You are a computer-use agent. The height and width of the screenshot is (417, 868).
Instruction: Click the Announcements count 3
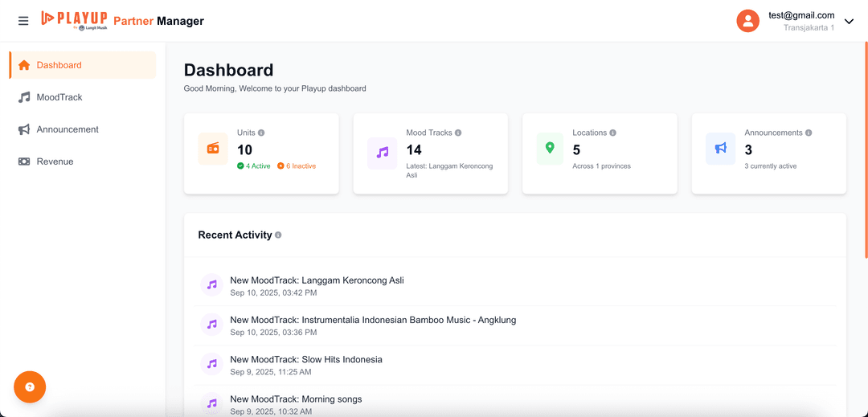tap(748, 150)
